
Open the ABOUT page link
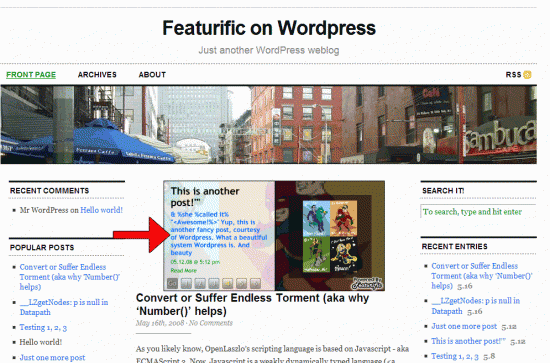152,75
